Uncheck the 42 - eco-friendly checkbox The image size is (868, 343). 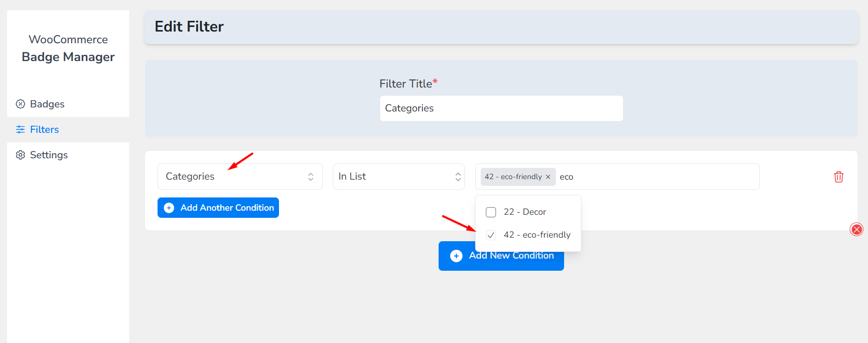491,235
